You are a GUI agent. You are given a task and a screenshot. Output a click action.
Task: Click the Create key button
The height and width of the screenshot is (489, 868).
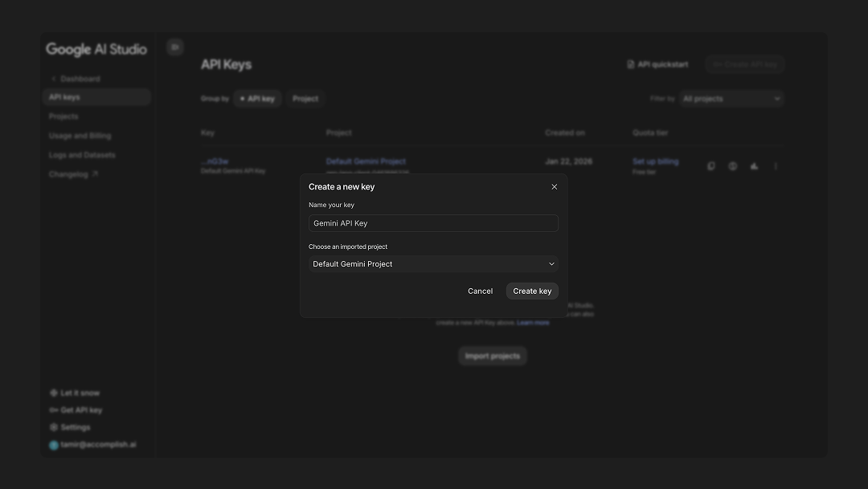click(x=532, y=291)
